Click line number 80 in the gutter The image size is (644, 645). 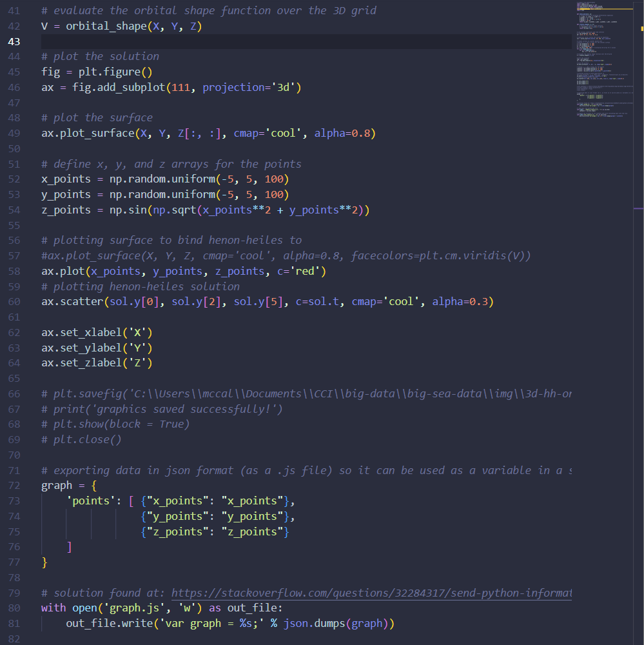14,608
